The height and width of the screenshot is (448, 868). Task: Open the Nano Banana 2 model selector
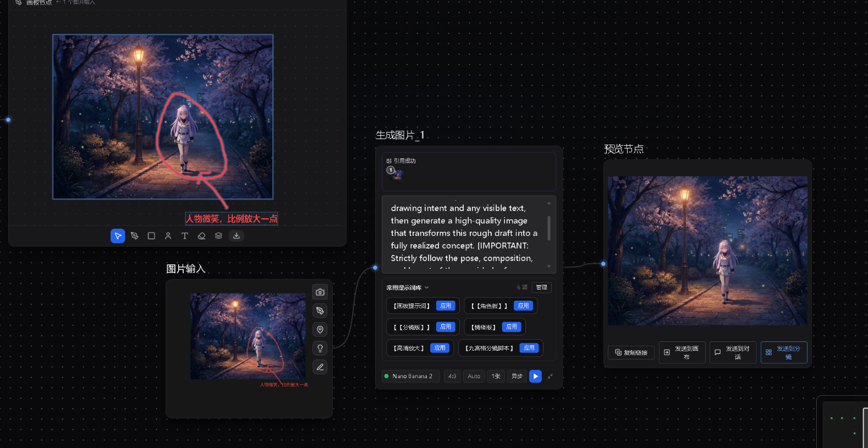[x=411, y=376]
